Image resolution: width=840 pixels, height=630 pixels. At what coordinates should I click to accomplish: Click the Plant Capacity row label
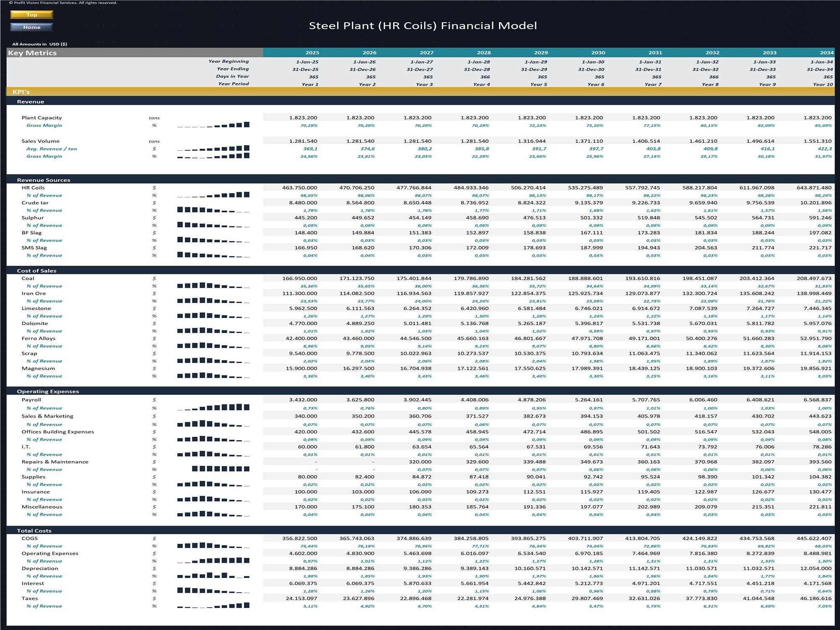point(42,118)
